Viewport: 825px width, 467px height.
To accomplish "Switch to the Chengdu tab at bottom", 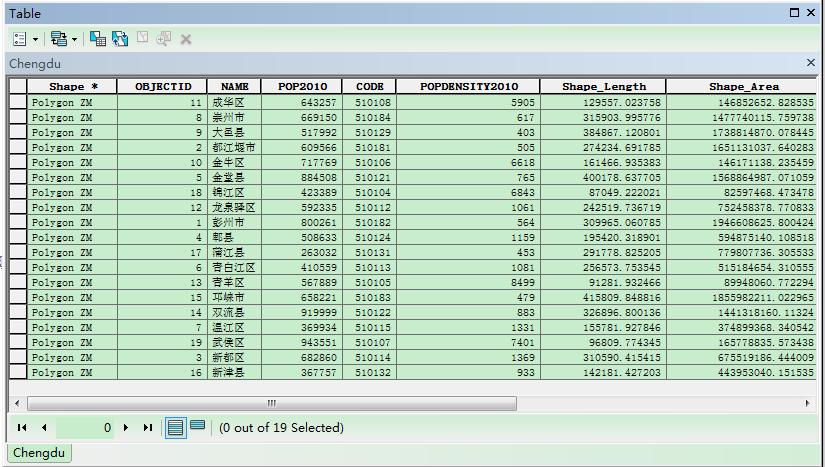I will point(39,453).
